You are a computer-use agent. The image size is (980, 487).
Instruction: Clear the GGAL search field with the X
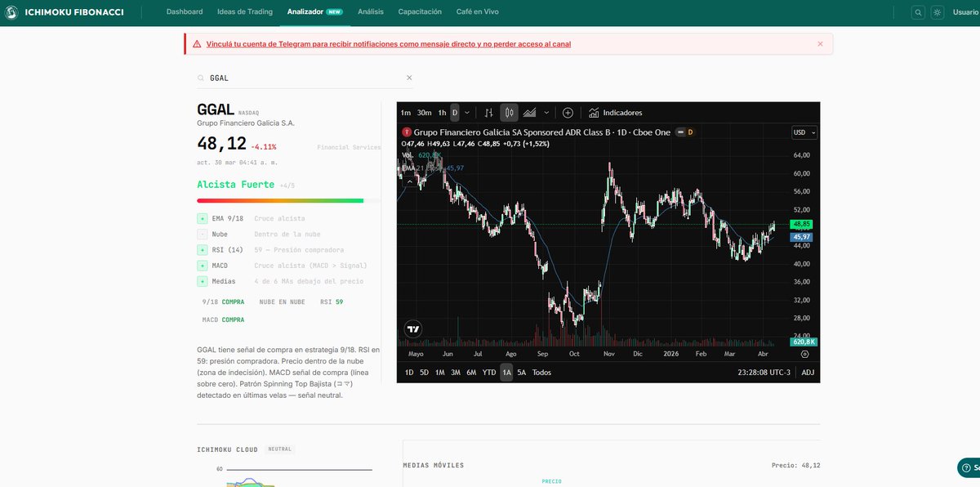pos(409,78)
